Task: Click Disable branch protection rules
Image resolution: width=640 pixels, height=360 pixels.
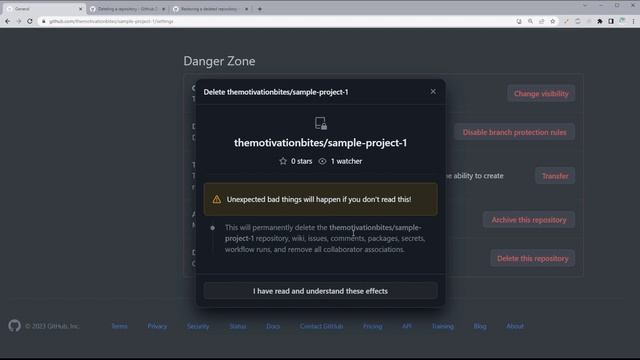Action: [514, 132]
